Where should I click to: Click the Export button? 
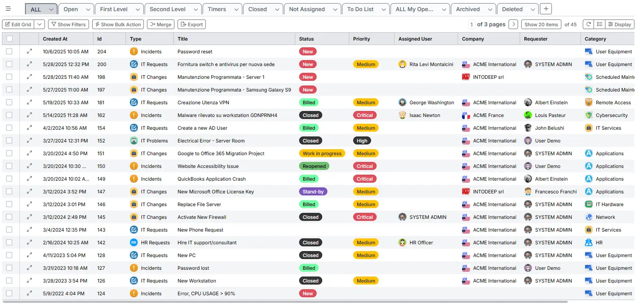pyautogui.click(x=191, y=24)
